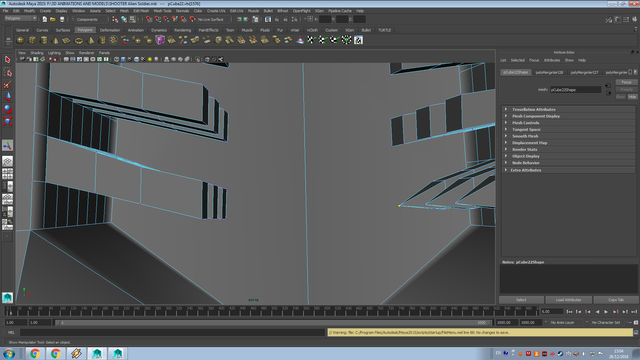The image size is (640, 360).
Task: Toggle snap to point magnet icon
Action: pyautogui.click(x=166, y=19)
